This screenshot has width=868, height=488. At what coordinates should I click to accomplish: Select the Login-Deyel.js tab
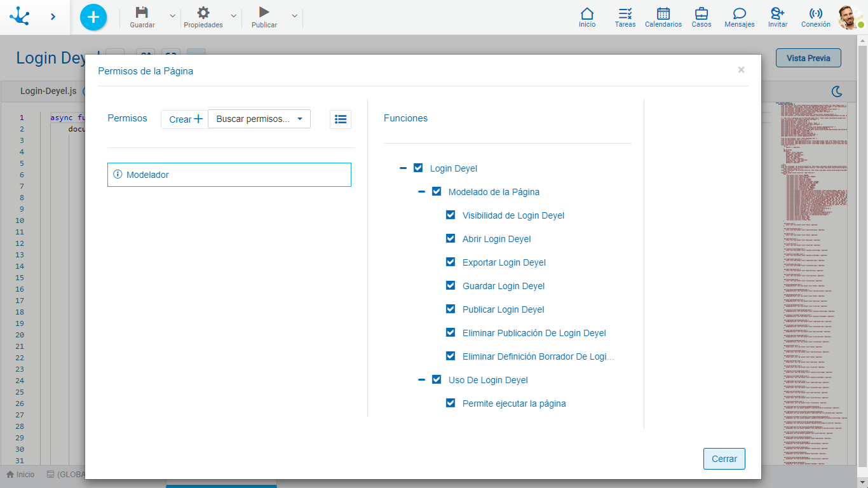click(48, 91)
